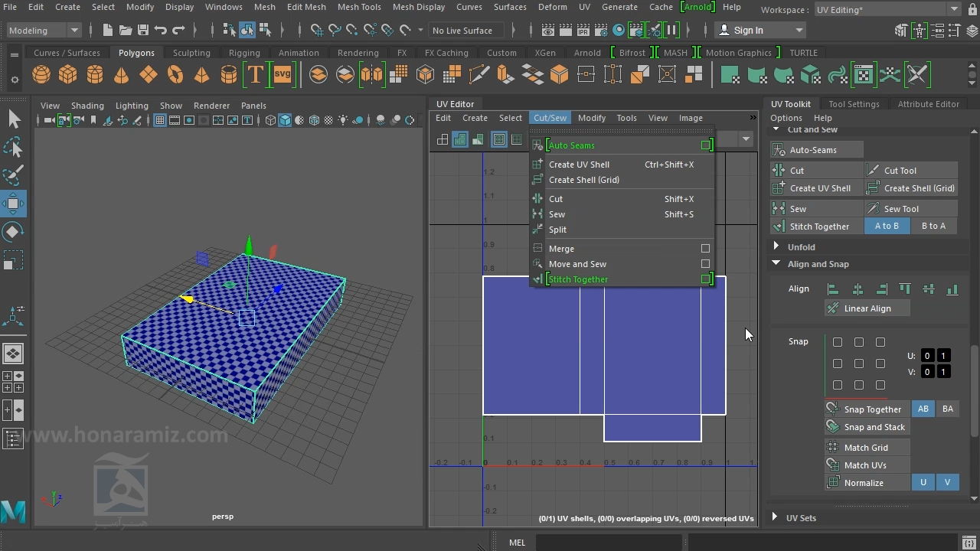Open Move and Sew options box
980x551 pixels.
tap(705, 264)
